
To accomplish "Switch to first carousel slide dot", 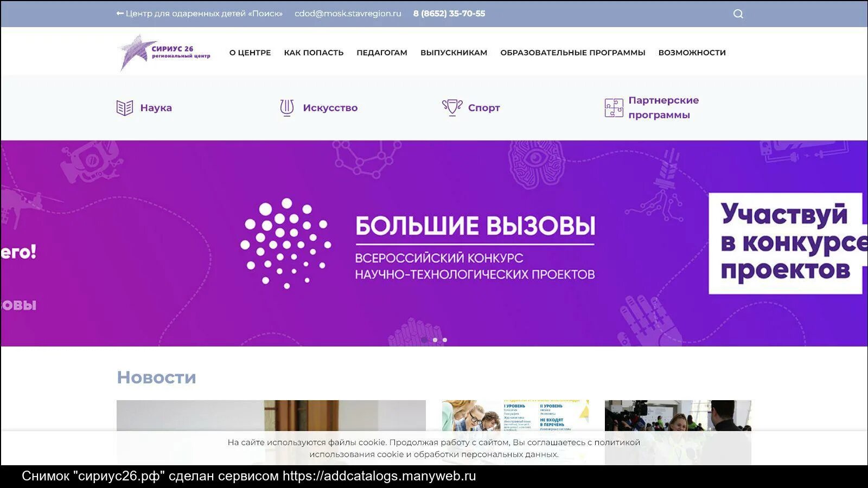I will pyautogui.click(x=424, y=340).
